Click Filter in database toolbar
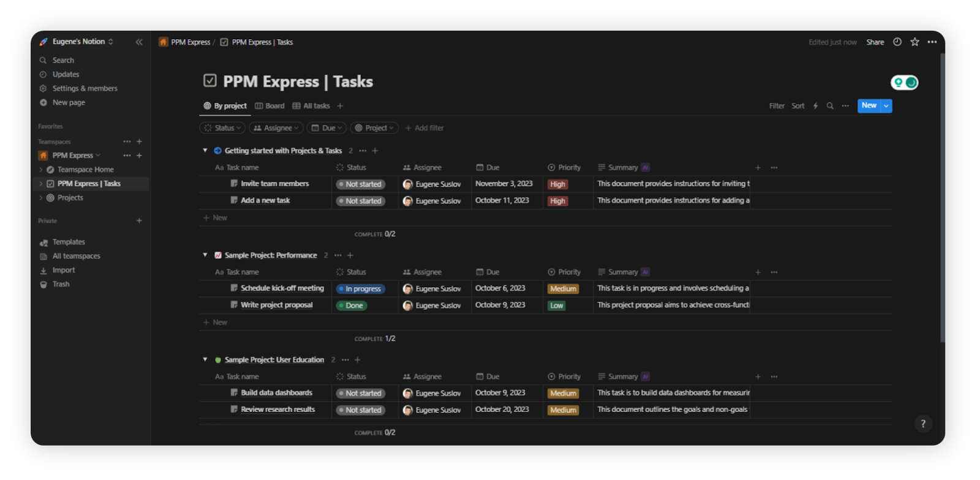Viewport: 980px width, 480px height. click(777, 106)
